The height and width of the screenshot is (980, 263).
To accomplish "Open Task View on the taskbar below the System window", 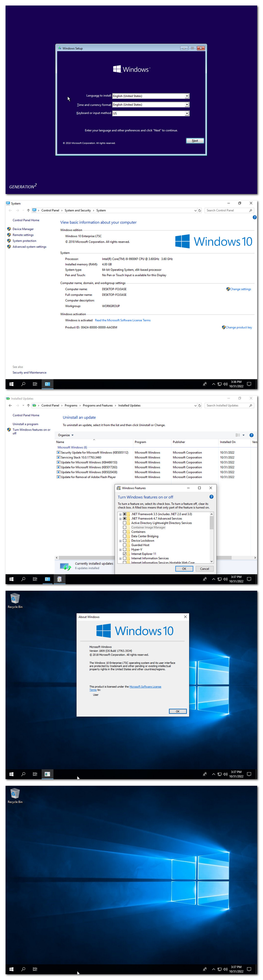I will tap(35, 384).
